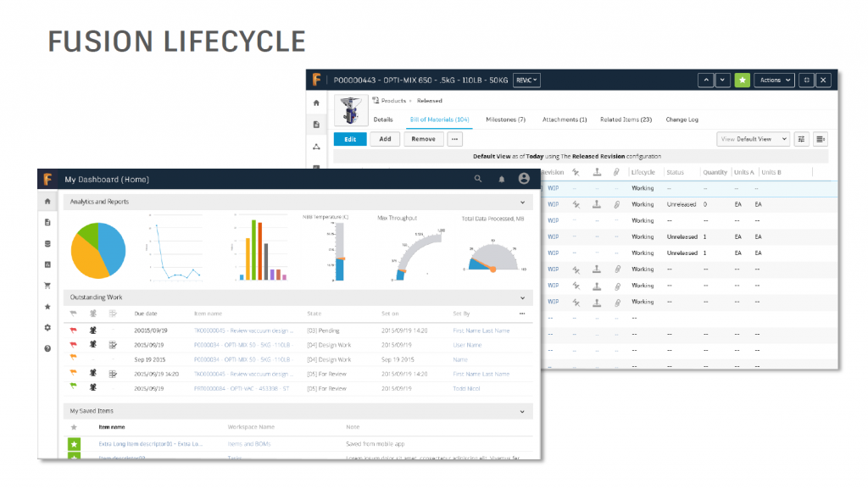Click the home icon in dashboard sidebar

(x=47, y=202)
